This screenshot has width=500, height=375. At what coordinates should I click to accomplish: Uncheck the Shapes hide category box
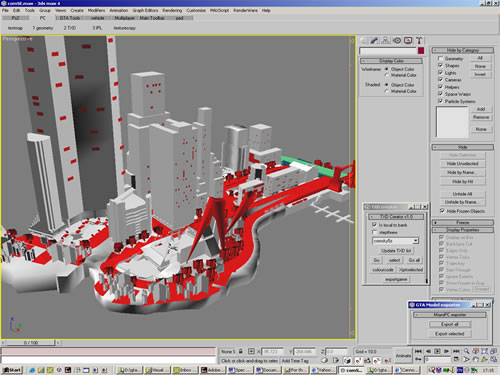coord(440,65)
